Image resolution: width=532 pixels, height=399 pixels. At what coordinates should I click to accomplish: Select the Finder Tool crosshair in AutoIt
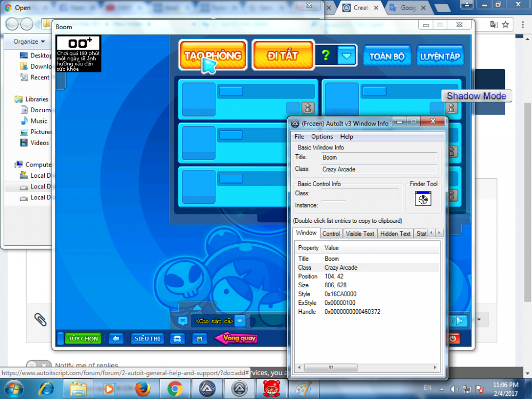(x=423, y=199)
